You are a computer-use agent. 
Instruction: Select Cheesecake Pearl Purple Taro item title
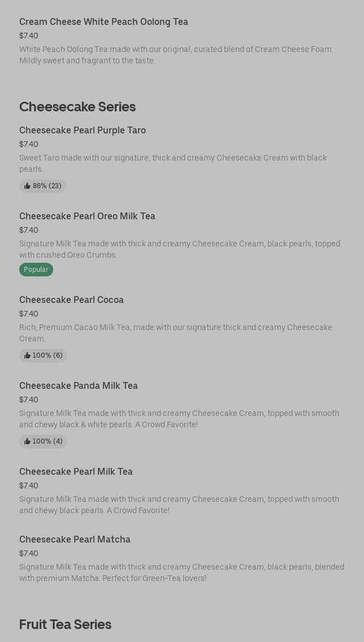pyautogui.click(x=83, y=130)
